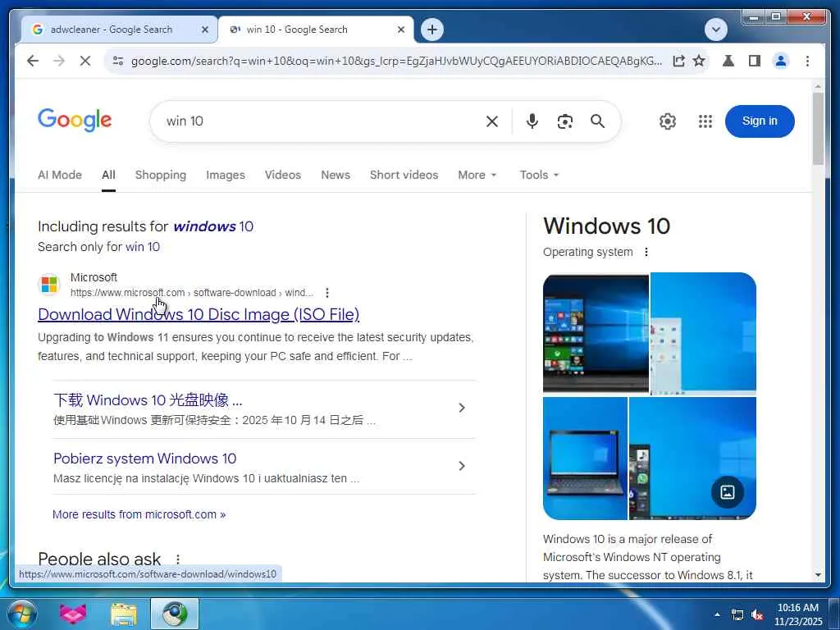Click the address bar URL
The width and height of the screenshot is (840, 630).
pyautogui.click(x=396, y=61)
